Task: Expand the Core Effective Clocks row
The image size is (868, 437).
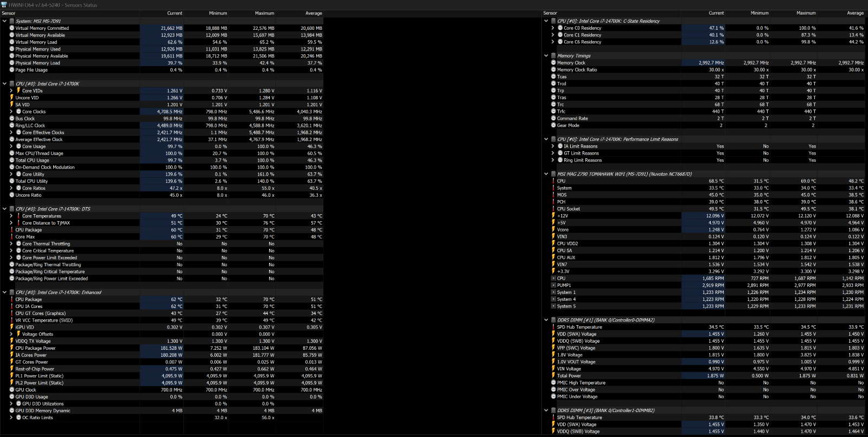Action: click(x=11, y=132)
